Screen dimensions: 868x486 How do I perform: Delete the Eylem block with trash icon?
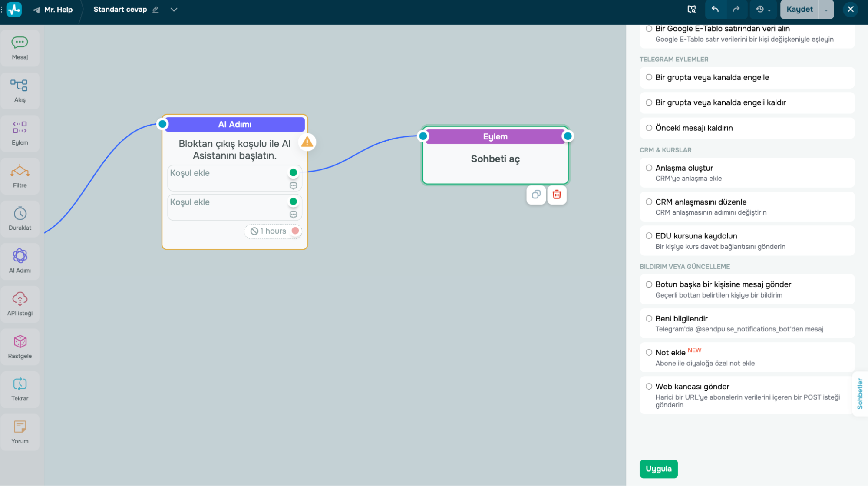557,195
